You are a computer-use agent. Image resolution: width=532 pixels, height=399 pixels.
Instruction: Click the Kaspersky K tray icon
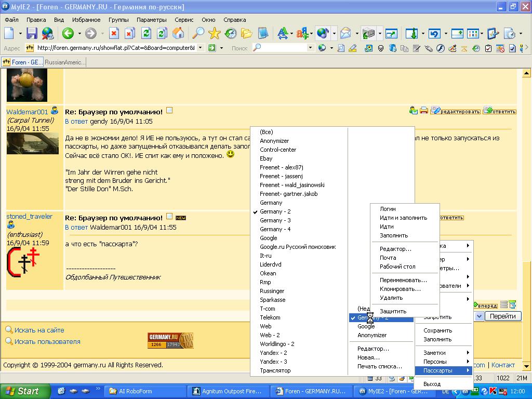pos(493,391)
